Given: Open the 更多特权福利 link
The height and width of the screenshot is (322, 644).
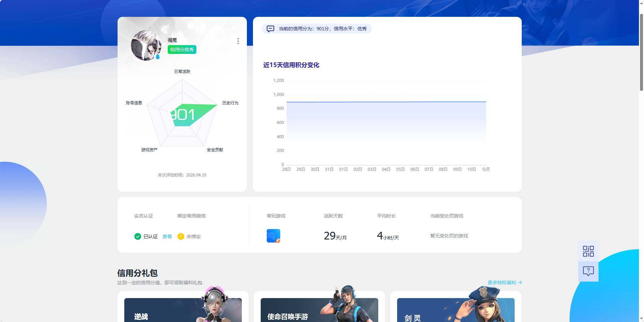Looking at the screenshot, I should [505, 283].
